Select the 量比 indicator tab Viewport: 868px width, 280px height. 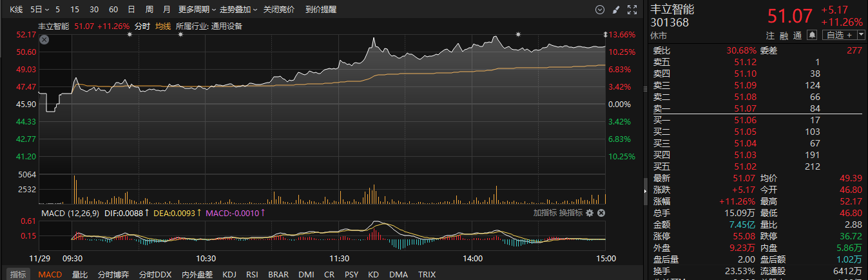pyautogui.click(x=80, y=274)
